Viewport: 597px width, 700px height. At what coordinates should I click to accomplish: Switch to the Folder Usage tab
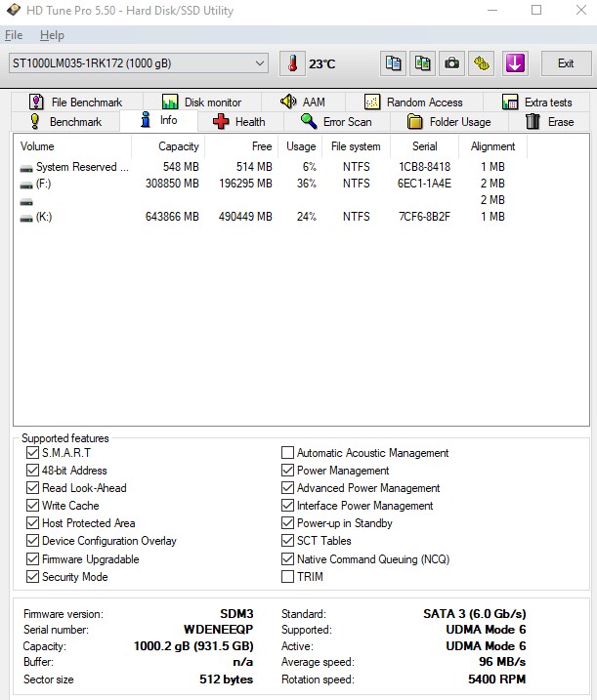coord(449,121)
